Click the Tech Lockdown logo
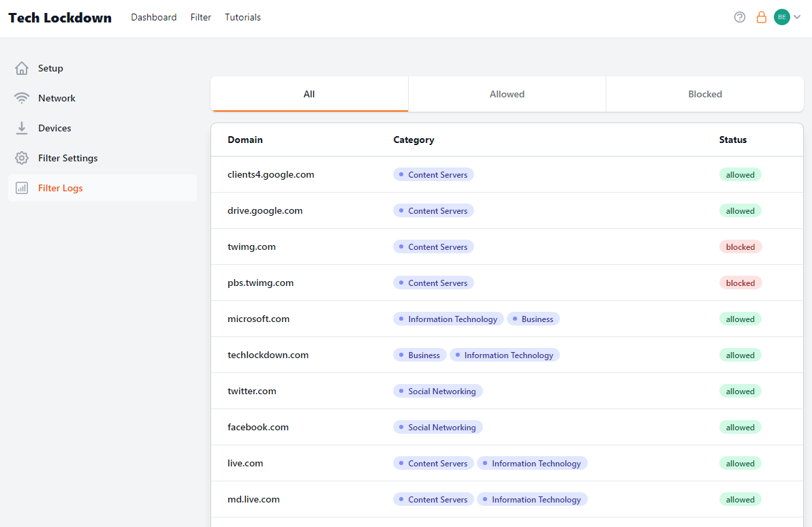 click(x=60, y=18)
